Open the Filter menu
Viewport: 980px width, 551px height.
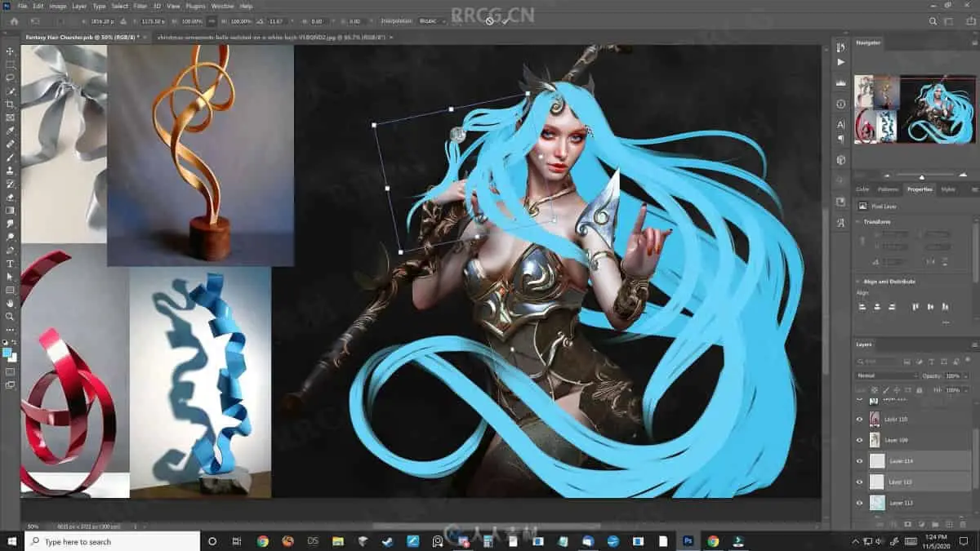[140, 6]
